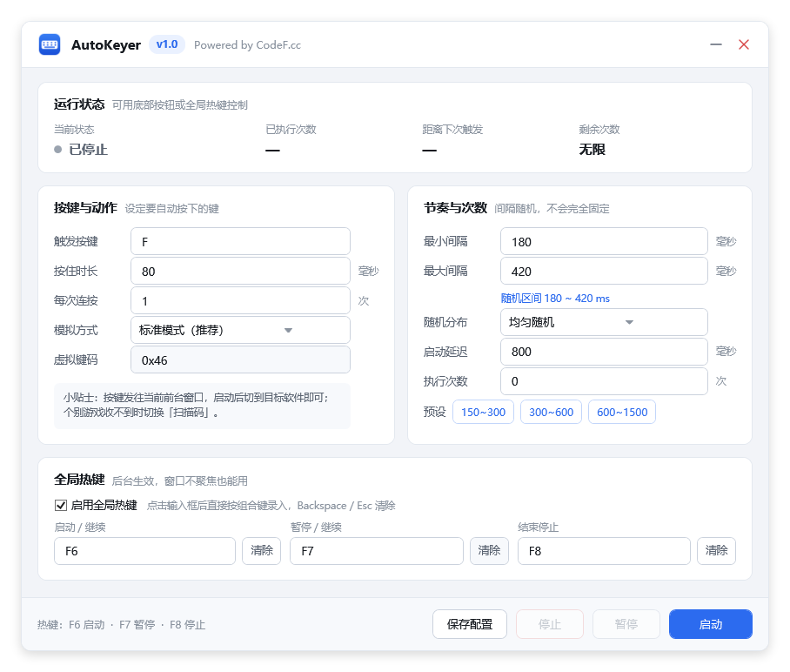Toggle the 启用全局热键 checkbox
This screenshot has height=672, width=790.
(x=61, y=505)
